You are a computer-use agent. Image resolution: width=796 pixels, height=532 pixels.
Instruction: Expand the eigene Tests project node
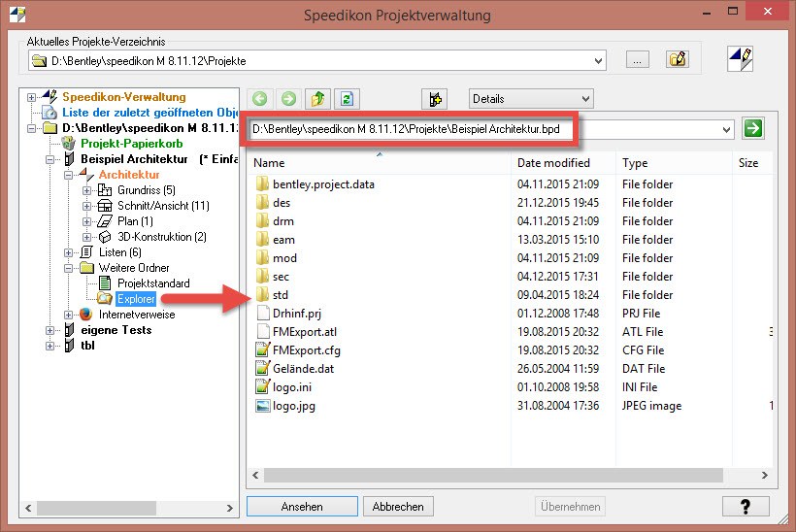(50, 330)
